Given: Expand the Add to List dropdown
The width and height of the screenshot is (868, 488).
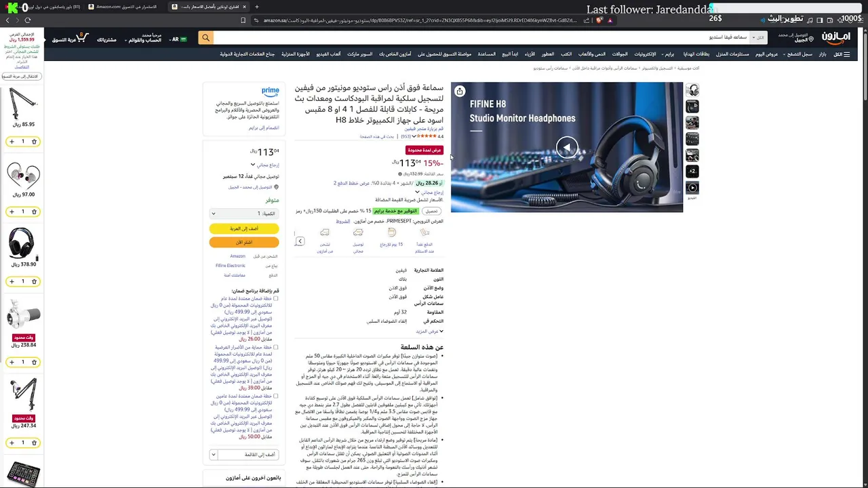Looking at the screenshot, I should [213, 455].
